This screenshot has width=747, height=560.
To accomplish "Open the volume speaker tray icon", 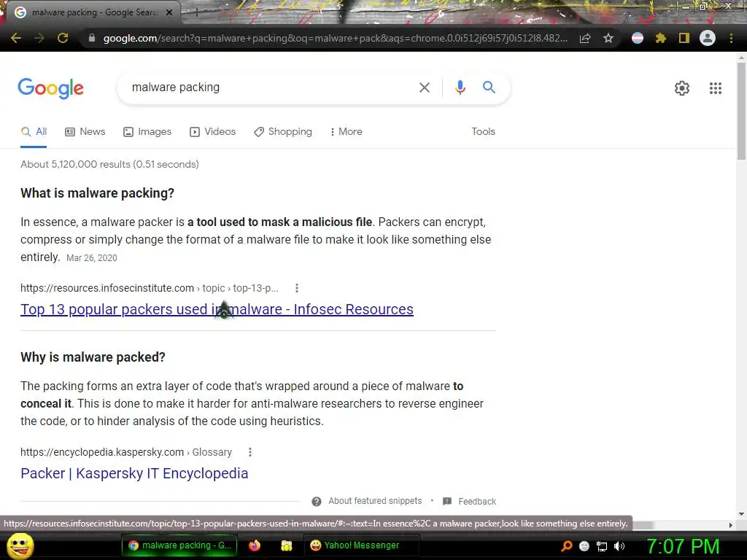I will [619, 546].
